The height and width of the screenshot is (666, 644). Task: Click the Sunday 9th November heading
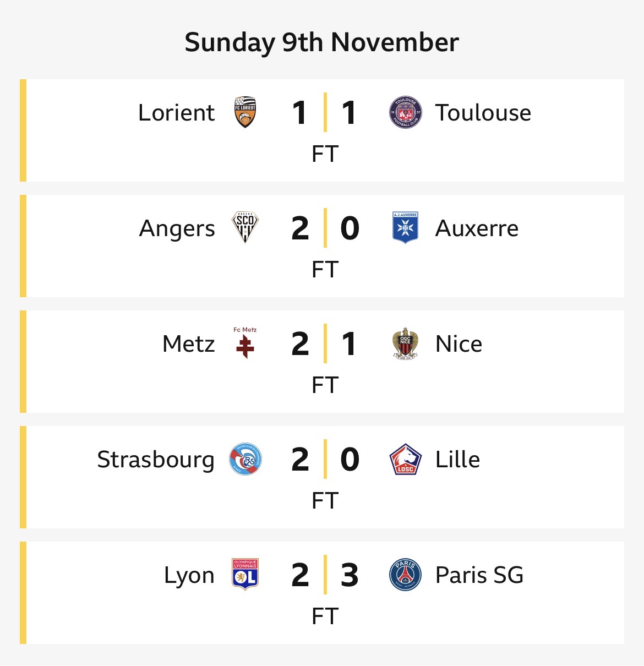[321, 42]
